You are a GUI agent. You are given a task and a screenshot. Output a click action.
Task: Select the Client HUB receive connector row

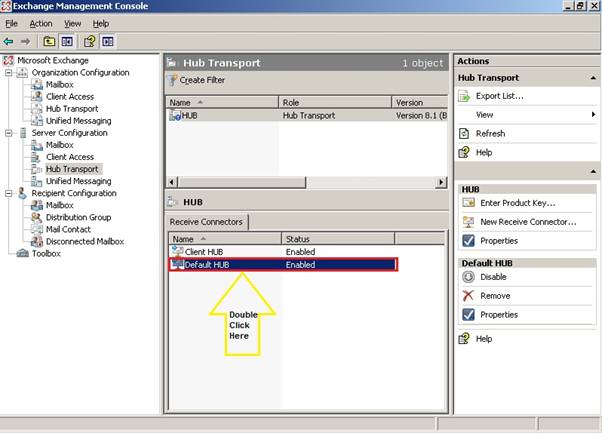pyautogui.click(x=283, y=251)
